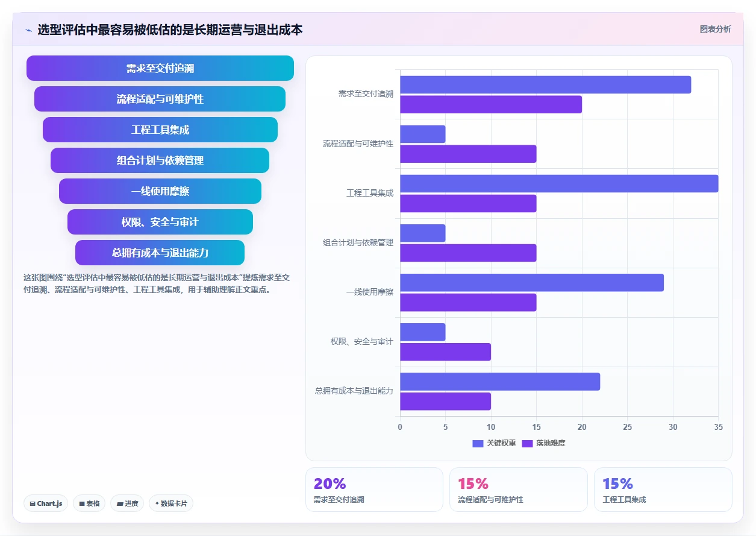This screenshot has height=536, width=756.
Task: Click the 关键权重 bar for 总拥有成本与退出能力
Action: tap(500, 382)
